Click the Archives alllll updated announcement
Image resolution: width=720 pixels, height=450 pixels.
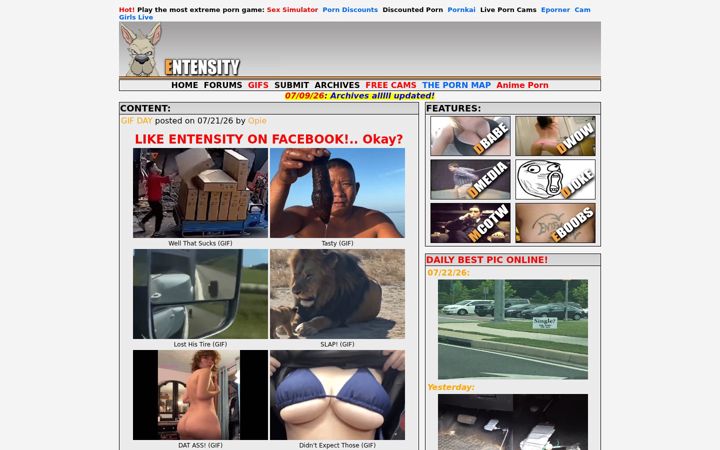(360, 96)
